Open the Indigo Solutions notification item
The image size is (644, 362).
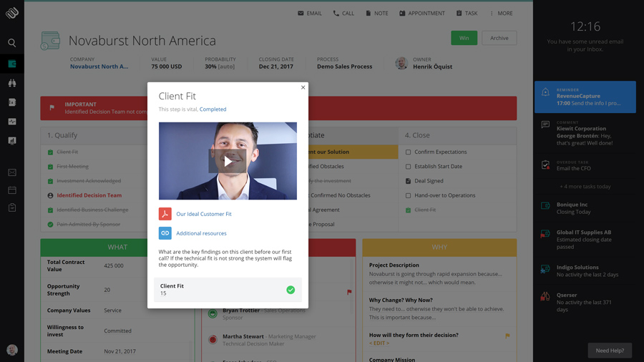click(585, 271)
